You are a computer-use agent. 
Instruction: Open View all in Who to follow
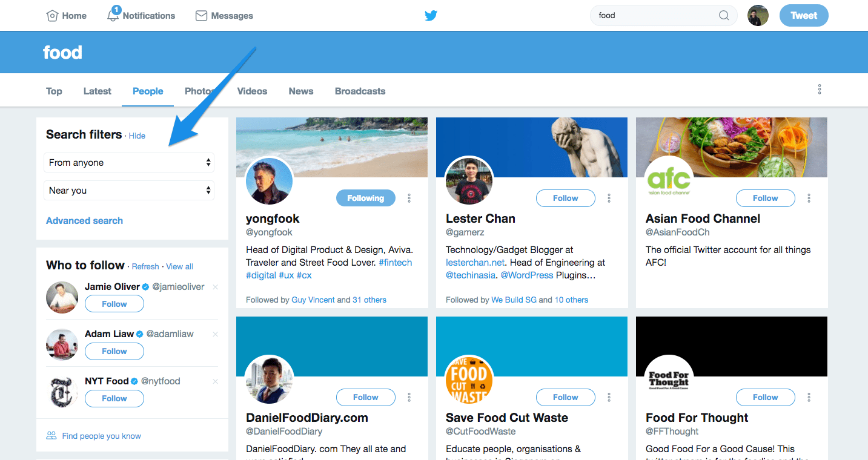pyautogui.click(x=179, y=266)
